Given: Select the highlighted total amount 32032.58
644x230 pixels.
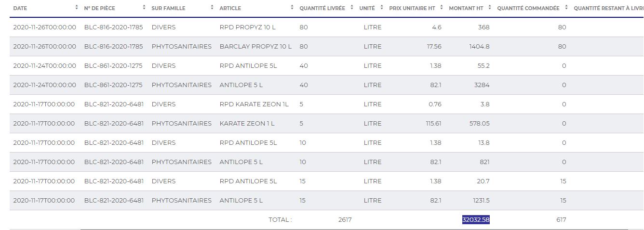Looking at the screenshot, I should [x=476, y=220].
